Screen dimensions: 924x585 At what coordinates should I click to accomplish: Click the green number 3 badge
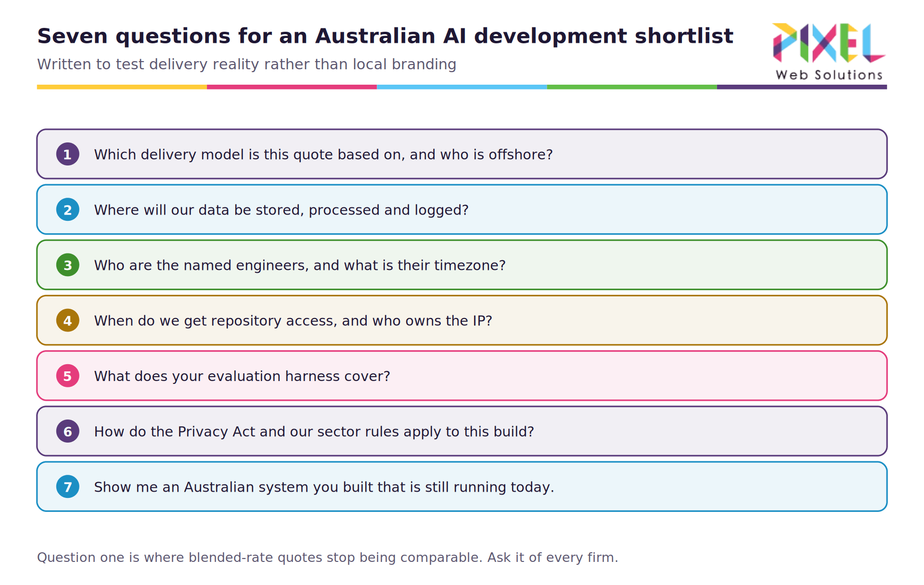68,265
